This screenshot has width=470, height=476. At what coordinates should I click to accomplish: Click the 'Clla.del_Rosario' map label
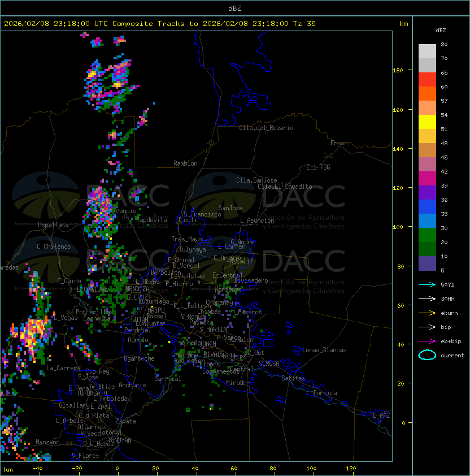(x=266, y=128)
